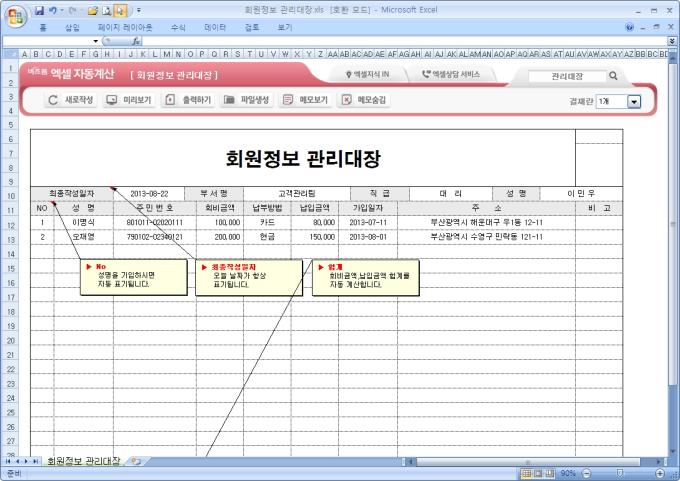This screenshot has height=481, width=680.
Task: Click the 메모숨김 button
Action: [x=363, y=100]
